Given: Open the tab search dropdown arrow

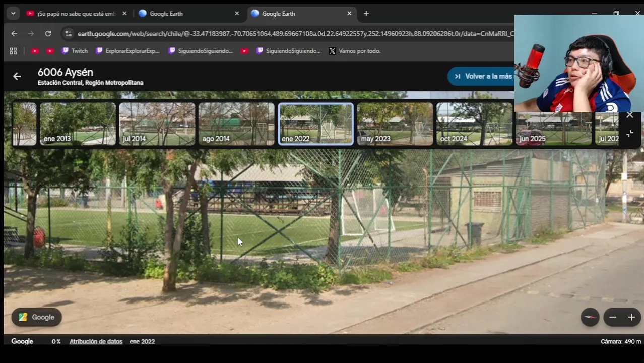Looking at the screenshot, I should pyautogui.click(x=13, y=14).
